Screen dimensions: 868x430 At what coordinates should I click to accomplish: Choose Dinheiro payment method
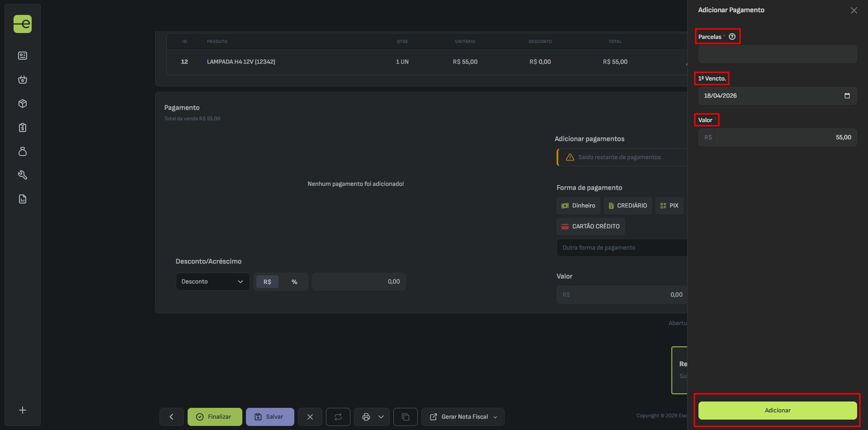pyautogui.click(x=578, y=206)
